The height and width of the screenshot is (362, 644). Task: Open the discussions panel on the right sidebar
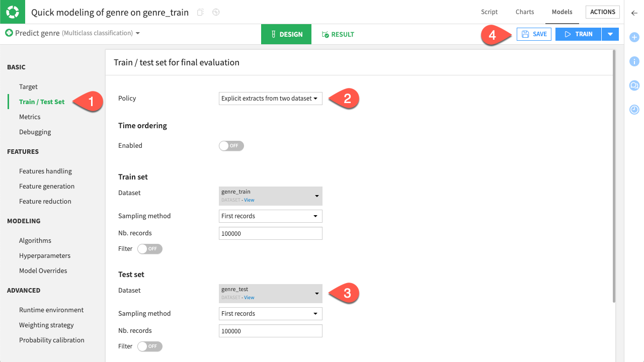[634, 85]
